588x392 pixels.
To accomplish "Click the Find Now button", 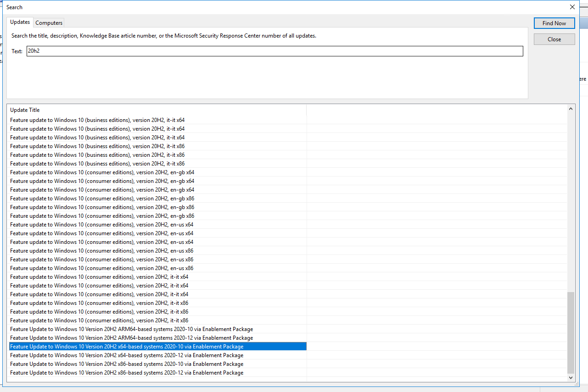I will [x=554, y=23].
